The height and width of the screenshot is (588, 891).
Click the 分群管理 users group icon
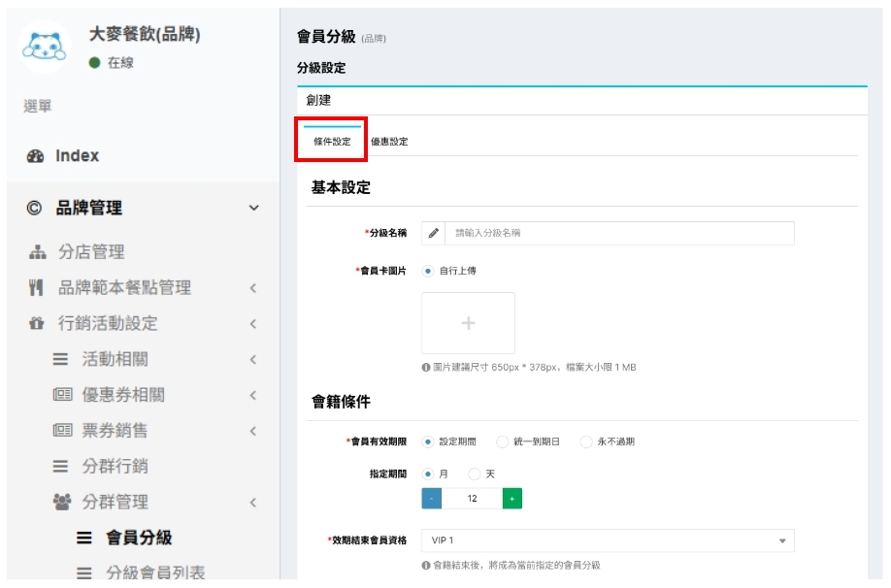coord(61,503)
